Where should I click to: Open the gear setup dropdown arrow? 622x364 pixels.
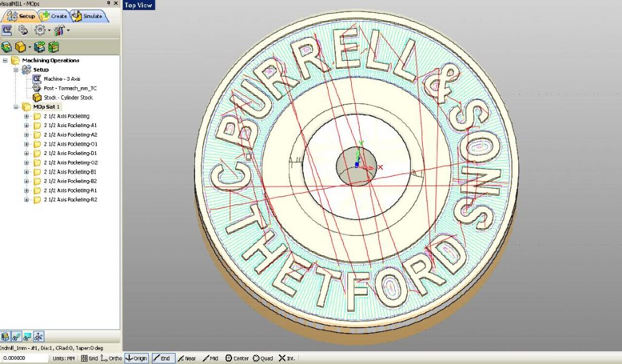point(49,30)
